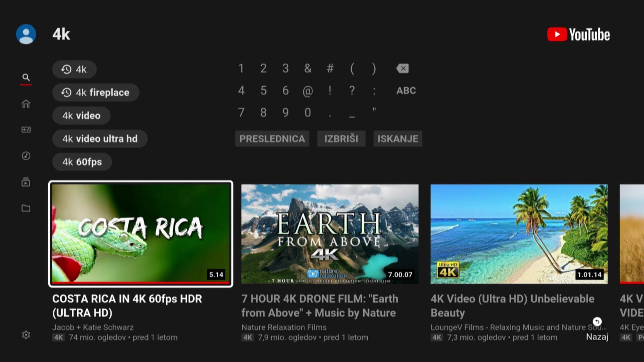Open the Earth From Above 4K thumbnail

[330, 234]
